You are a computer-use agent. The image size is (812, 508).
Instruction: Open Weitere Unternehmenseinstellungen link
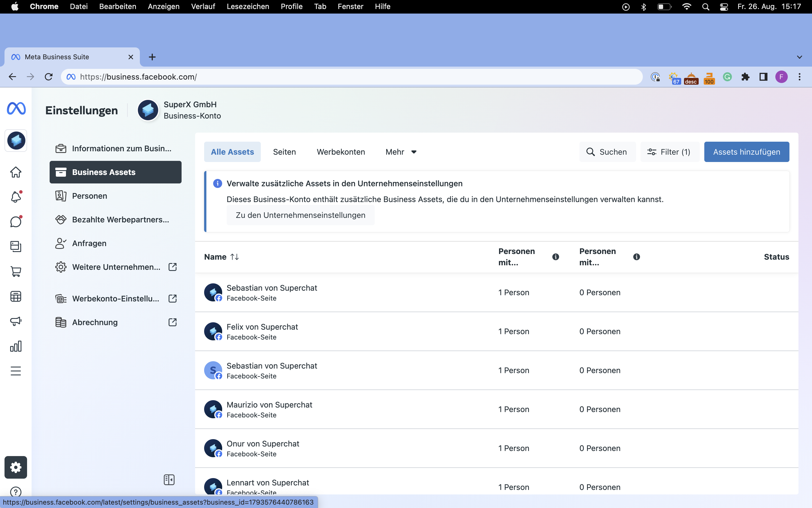click(115, 267)
